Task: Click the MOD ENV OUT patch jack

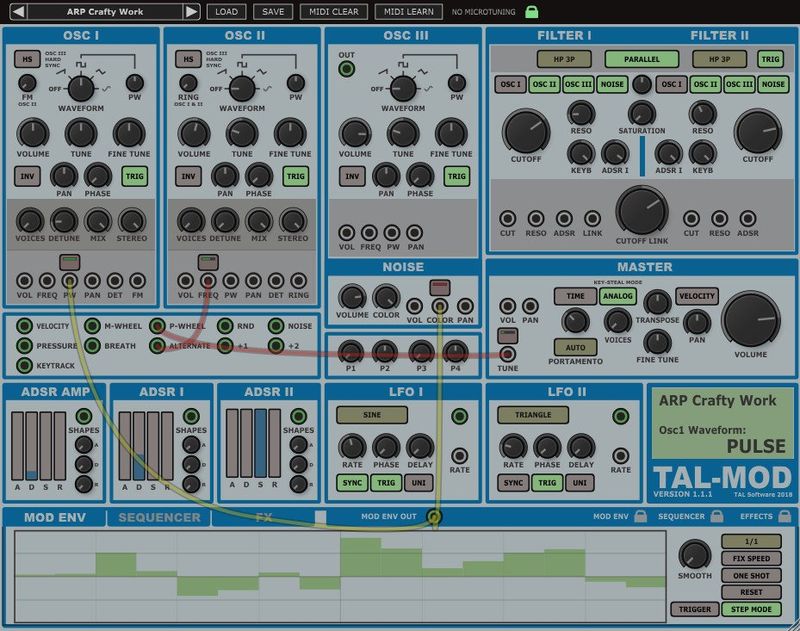Action: tap(434, 517)
